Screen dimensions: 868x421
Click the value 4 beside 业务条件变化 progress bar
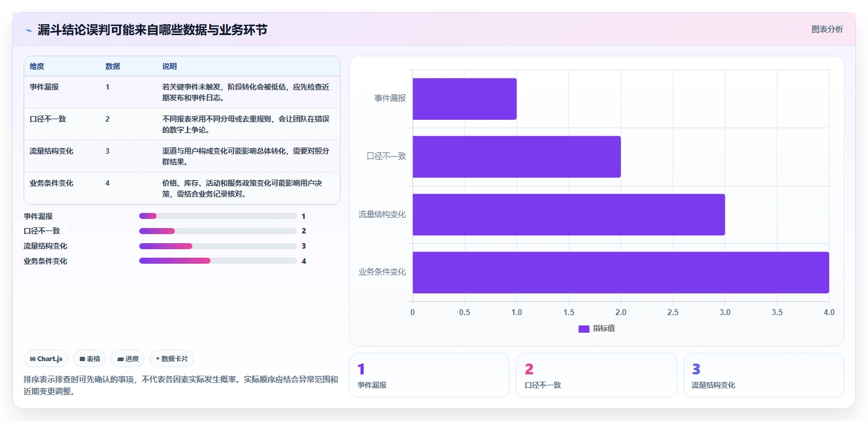tap(304, 261)
